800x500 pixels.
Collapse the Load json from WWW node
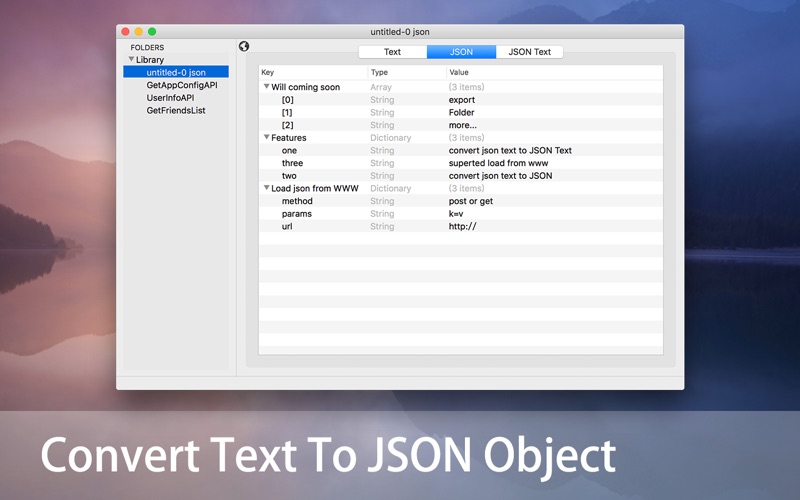pyautogui.click(x=266, y=188)
